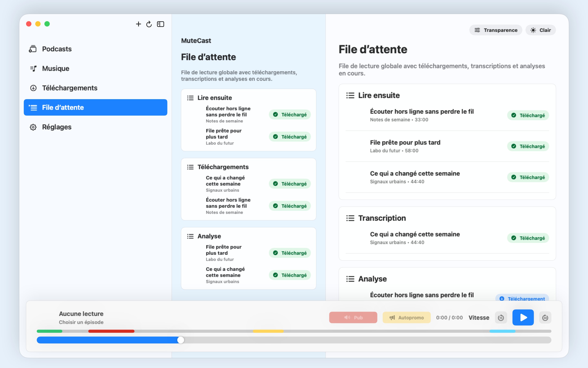This screenshot has height=368, width=588.
Task: Click 'Aucune lecture' player title
Action: coord(81,314)
